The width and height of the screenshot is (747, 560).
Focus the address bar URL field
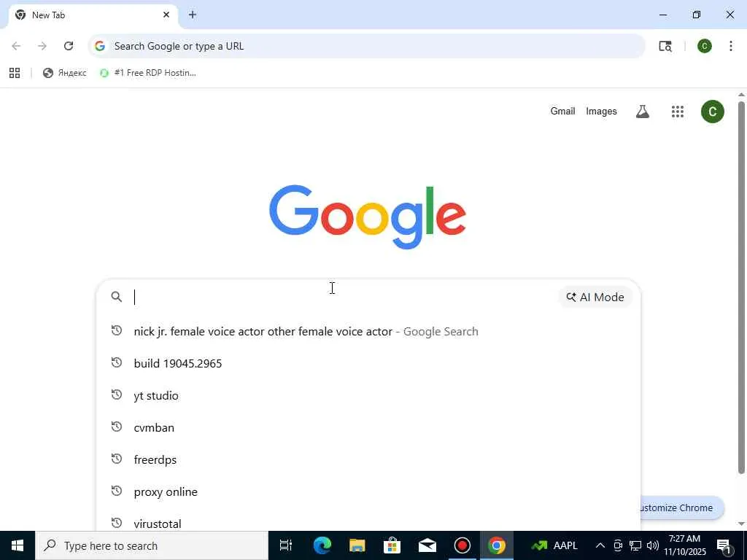pos(367,46)
